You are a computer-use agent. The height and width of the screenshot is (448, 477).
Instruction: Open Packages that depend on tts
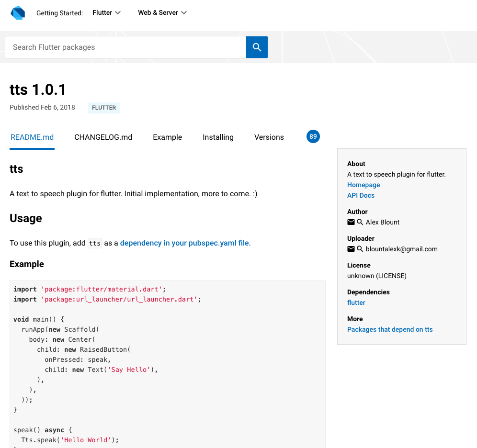click(390, 329)
